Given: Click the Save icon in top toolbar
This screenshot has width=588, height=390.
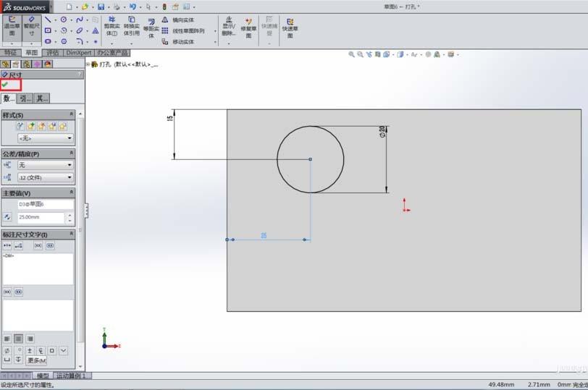Looking at the screenshot, I should (101, 7).
